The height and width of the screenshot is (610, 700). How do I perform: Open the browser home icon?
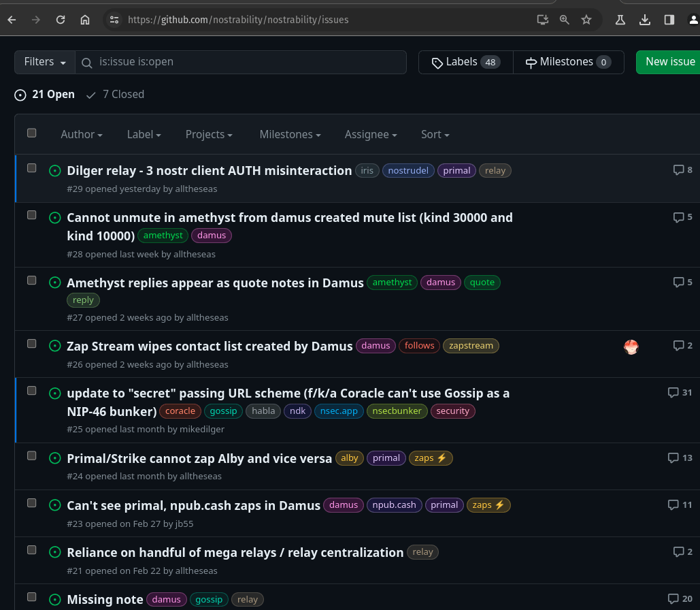tap(85, 20)
